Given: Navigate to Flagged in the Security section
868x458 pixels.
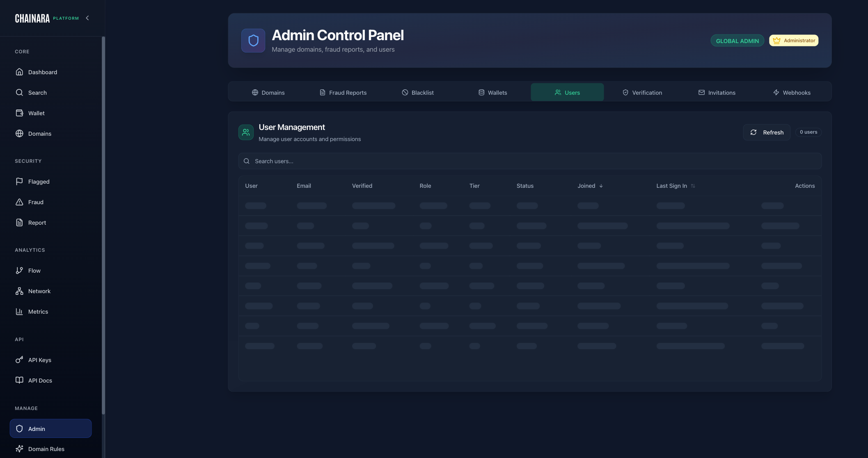Looking at the screenshot, I should click(x=51, y=181).
